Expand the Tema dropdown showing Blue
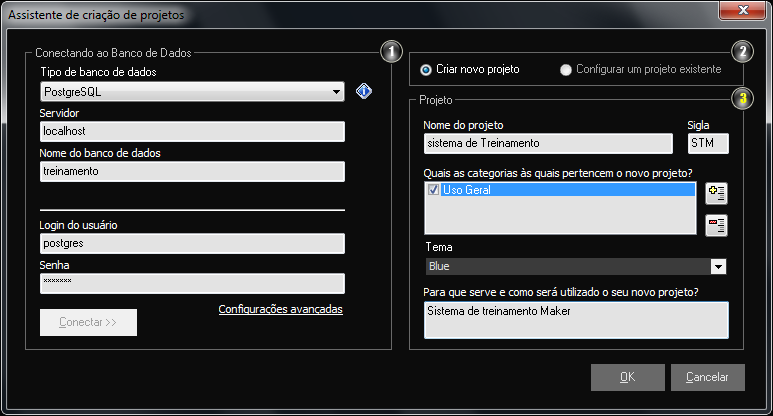Screen dimensions: 773x416 coord(717,267)
